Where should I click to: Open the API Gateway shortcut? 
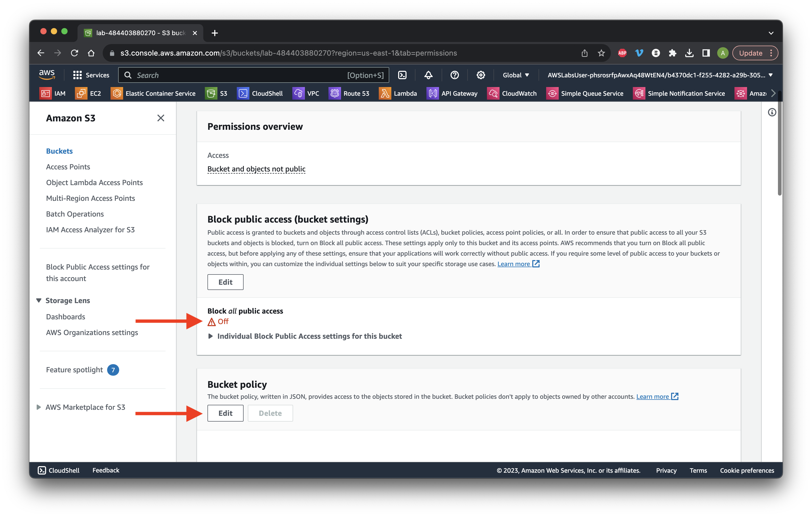point(452,94)
